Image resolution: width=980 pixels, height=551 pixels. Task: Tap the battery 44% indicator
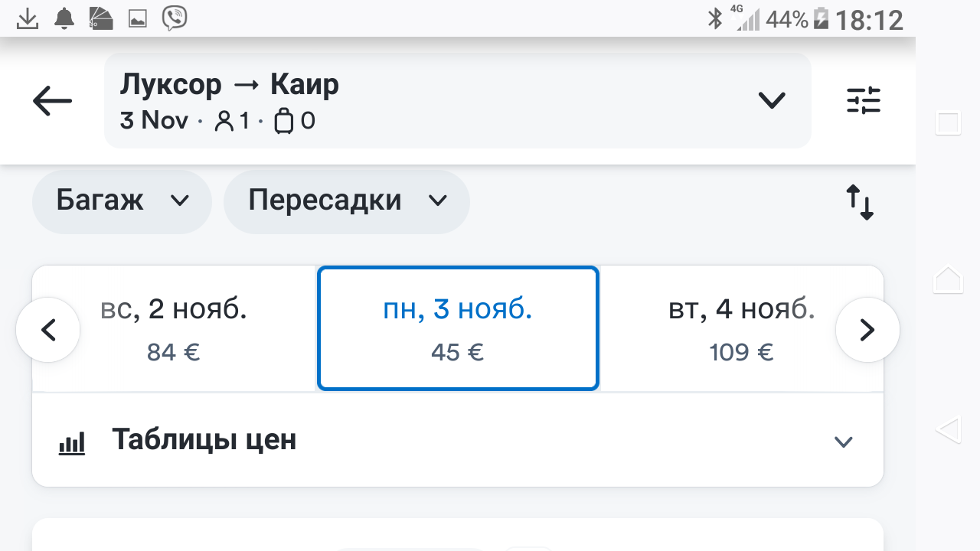pos(821,19)
